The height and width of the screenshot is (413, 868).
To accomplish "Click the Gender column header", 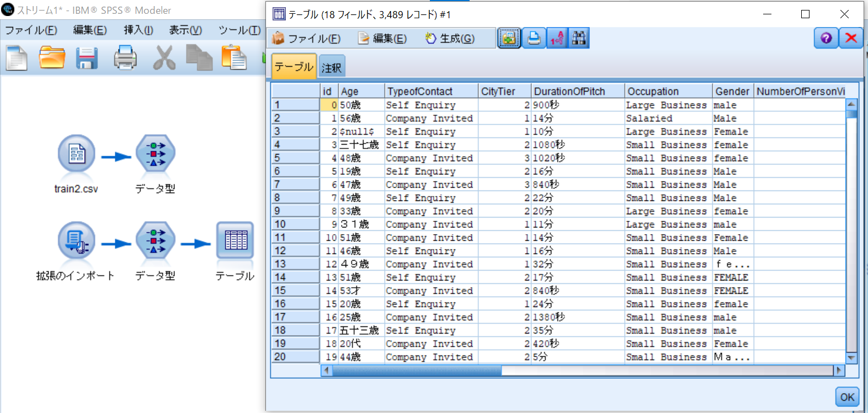I will (x=733, y=91).
